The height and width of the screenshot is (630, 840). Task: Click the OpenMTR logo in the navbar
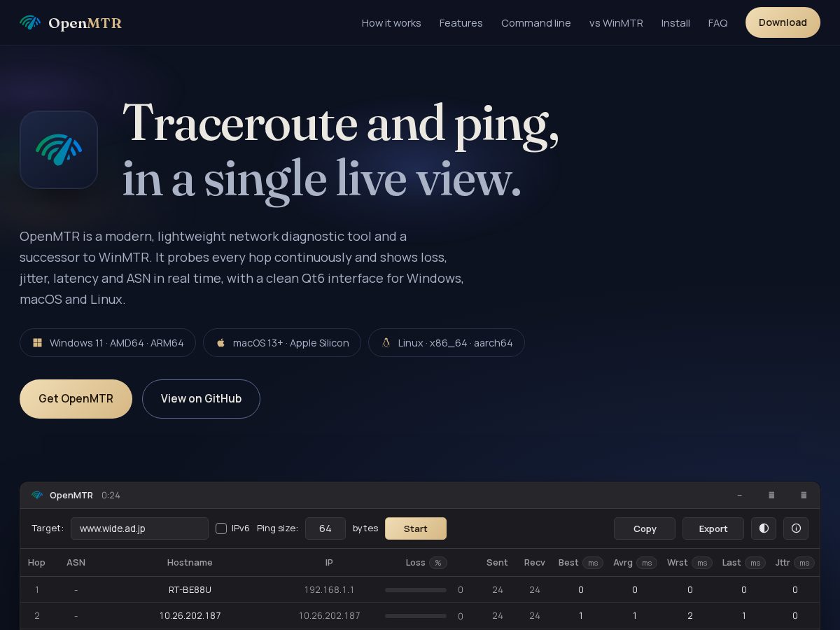pos(71,23)
